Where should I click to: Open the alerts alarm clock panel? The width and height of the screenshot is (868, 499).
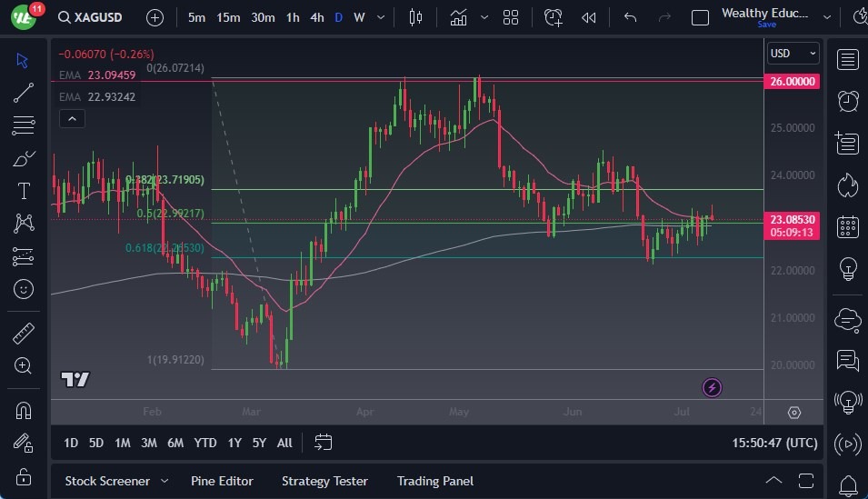tap(847, 101)
